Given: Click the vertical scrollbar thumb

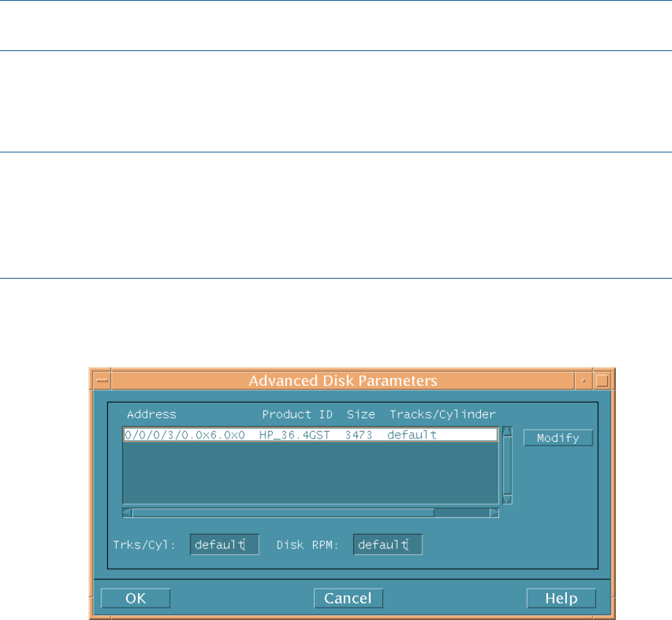Looking at the screenshot, I should tap(507, 465).
